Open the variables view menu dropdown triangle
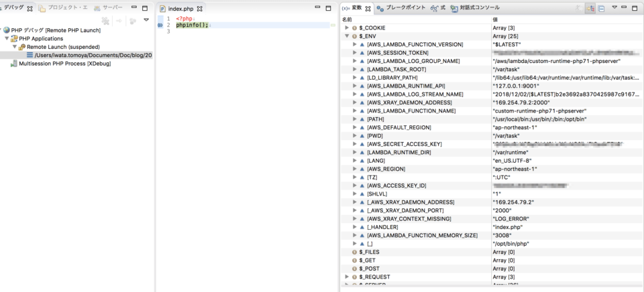This screenshot has width=644, height=292. pyautogui.click(x=614, y=8)
